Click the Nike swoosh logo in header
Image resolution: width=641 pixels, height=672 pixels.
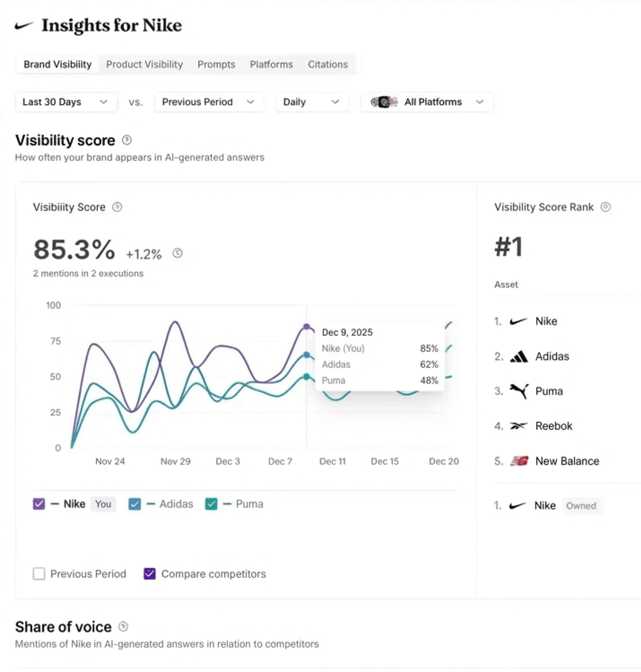click(24, 26)
